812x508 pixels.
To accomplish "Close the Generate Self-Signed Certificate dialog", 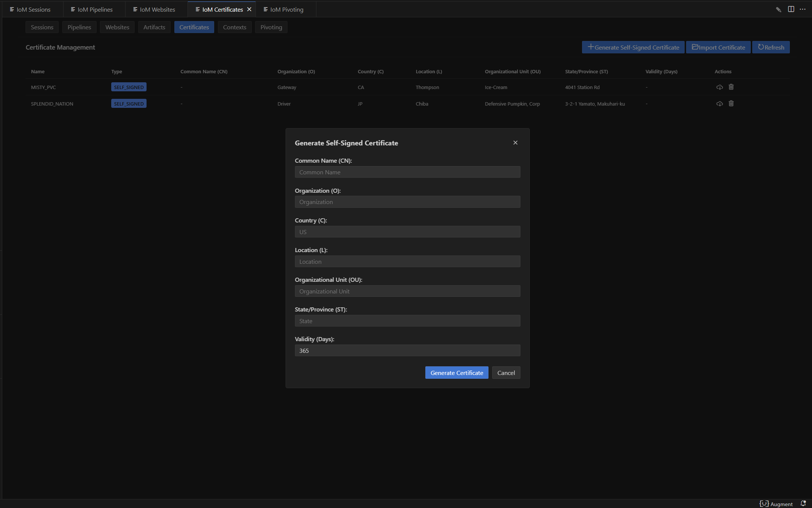I will tap(516, 143).
